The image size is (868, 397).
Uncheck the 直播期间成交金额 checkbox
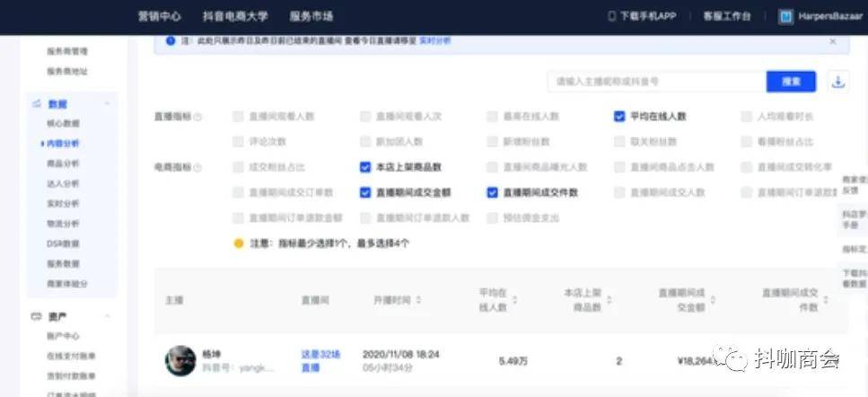tap(364, 193)
